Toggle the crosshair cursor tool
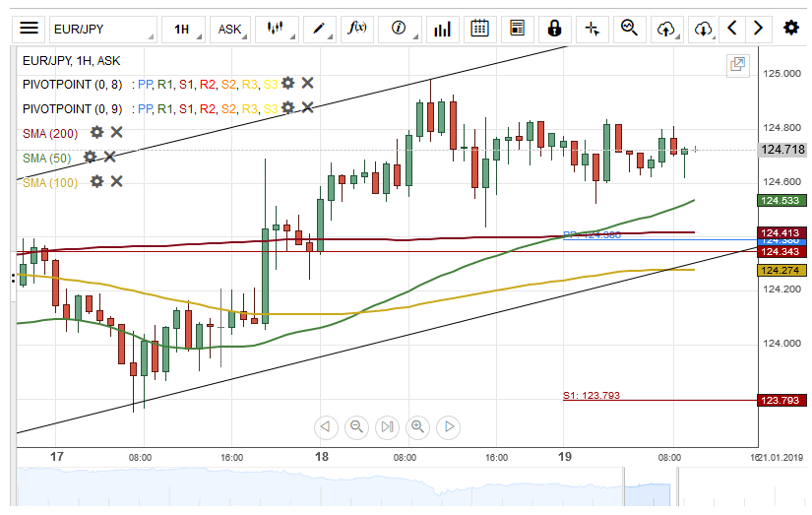This screenshot has height=515, width=812. 592,29
